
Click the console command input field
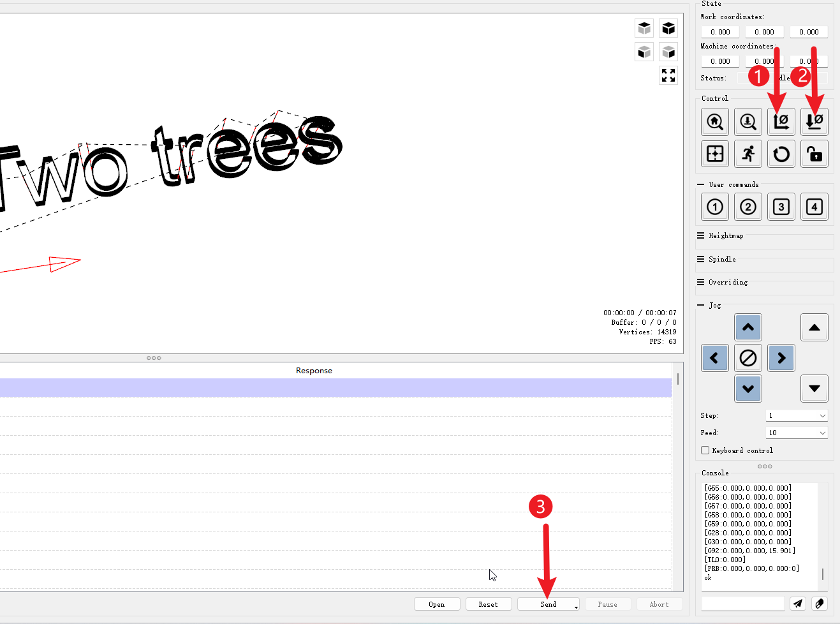point(742,603)
